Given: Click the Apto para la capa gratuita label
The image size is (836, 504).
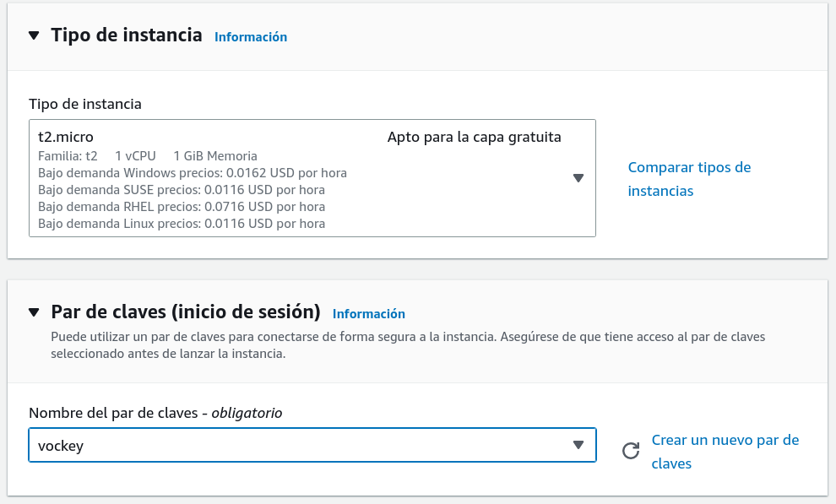Looking at the screenshot, I should 475,136.
